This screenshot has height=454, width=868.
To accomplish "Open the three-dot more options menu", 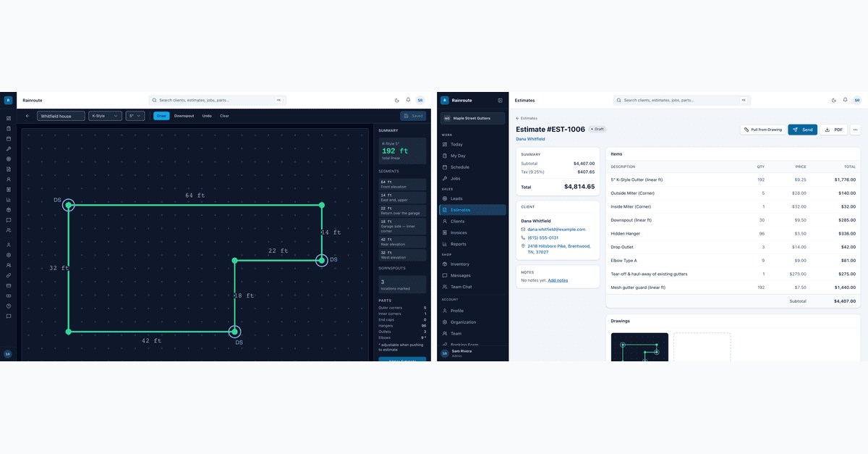I will pyautogui.click(x=856, y=130).
